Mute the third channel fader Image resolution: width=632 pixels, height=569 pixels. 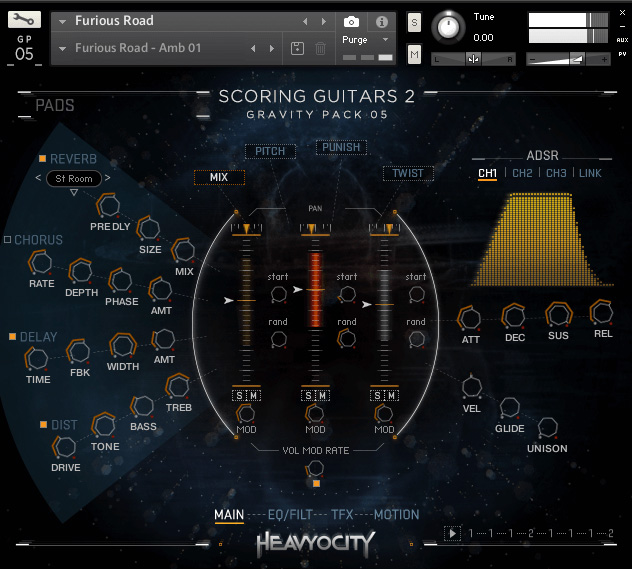click(x=391, y=396)
